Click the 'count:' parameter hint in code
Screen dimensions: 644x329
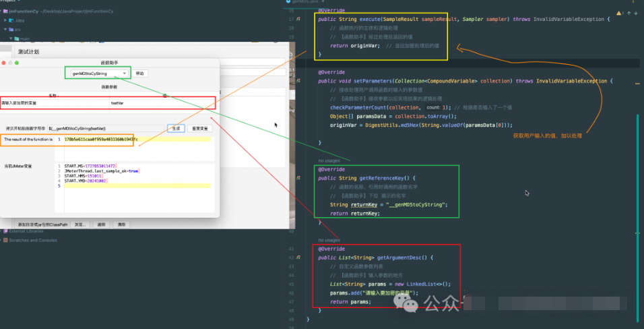point(433,107)
